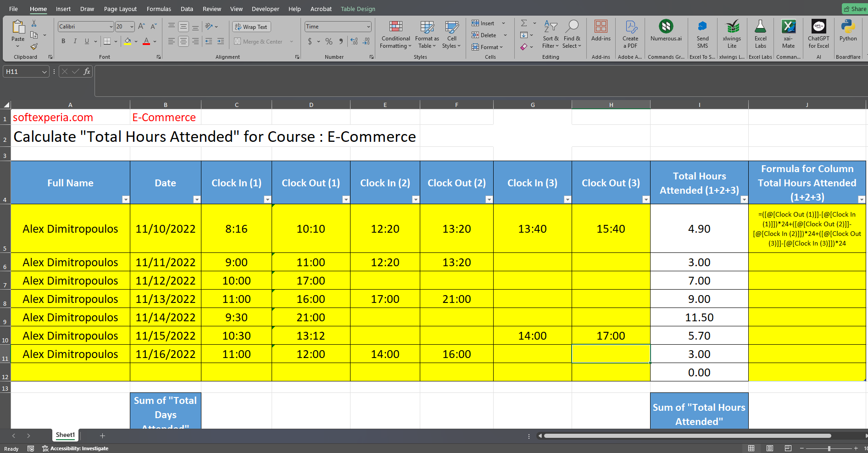Viewport: 868px width, 453px height.
Task: Expand the font size dropdown
Action: [132, 27]
